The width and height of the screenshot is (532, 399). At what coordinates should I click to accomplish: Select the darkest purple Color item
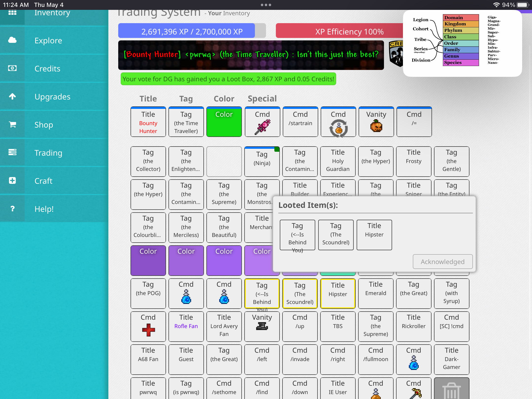(x=148, y=260)
